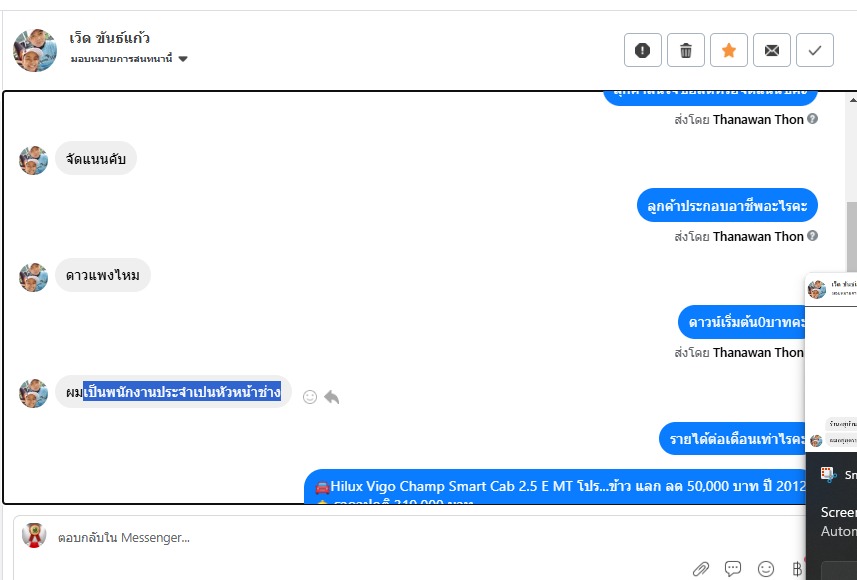Image resolution: width=857 pixels, height=580 pixels.
Task: Open the assign conversation dropdown arrow
Action: [x=183, y=59]
